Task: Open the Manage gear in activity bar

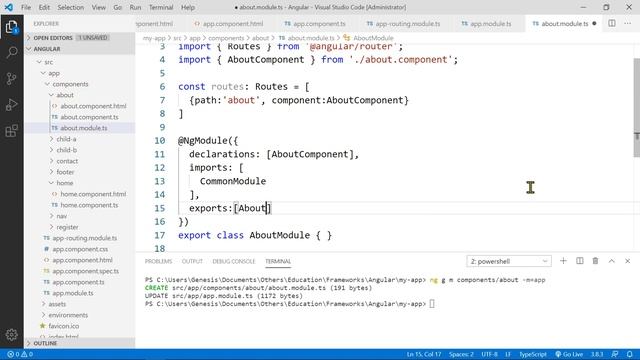Action: point(11,335)
